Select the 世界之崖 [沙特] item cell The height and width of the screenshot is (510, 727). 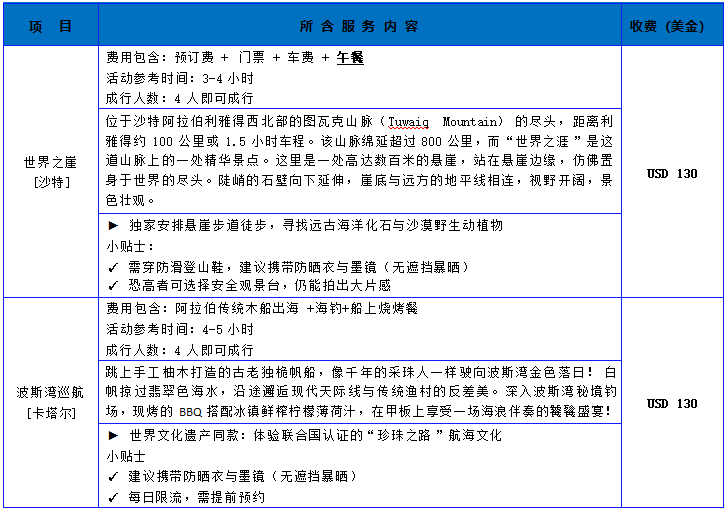(x=50, y=171)
